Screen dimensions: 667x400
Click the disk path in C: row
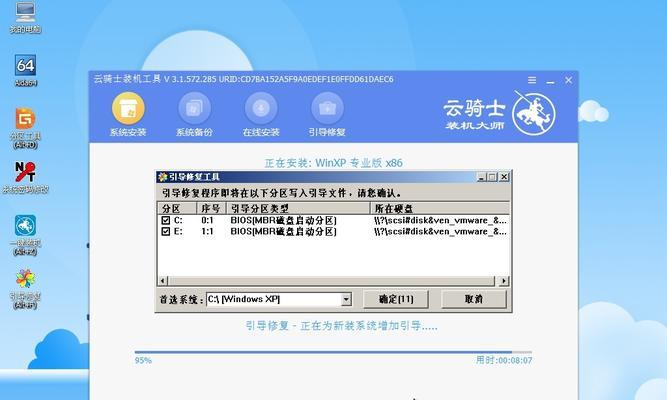tap(440, 220)
